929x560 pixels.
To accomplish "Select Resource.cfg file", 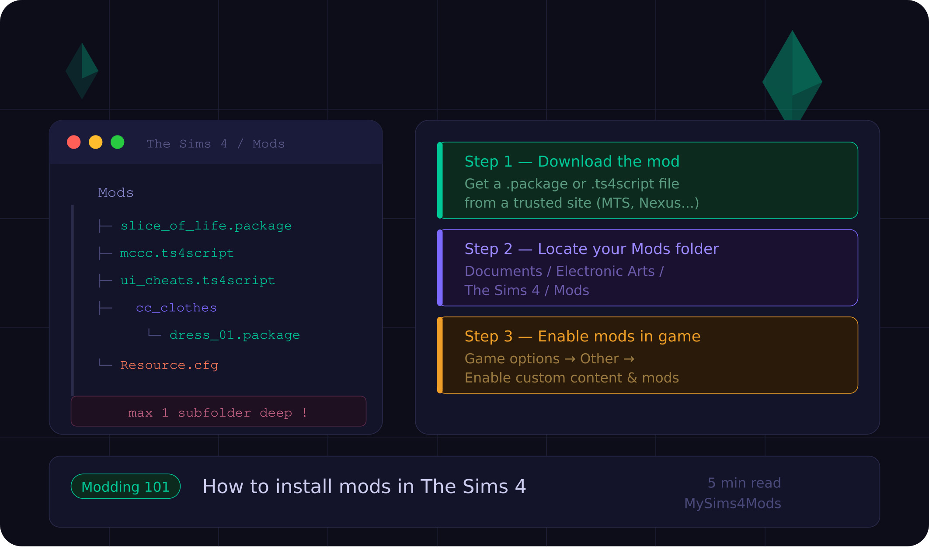I will point(169,365).
